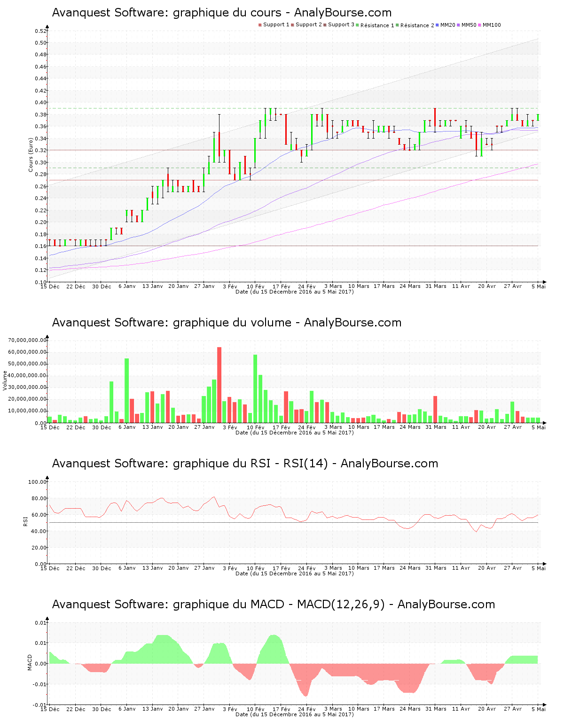The height and width of the screenshot is (728, 564).
Task: Click the 0.32 value on price axis
Action: click(41, 150)
